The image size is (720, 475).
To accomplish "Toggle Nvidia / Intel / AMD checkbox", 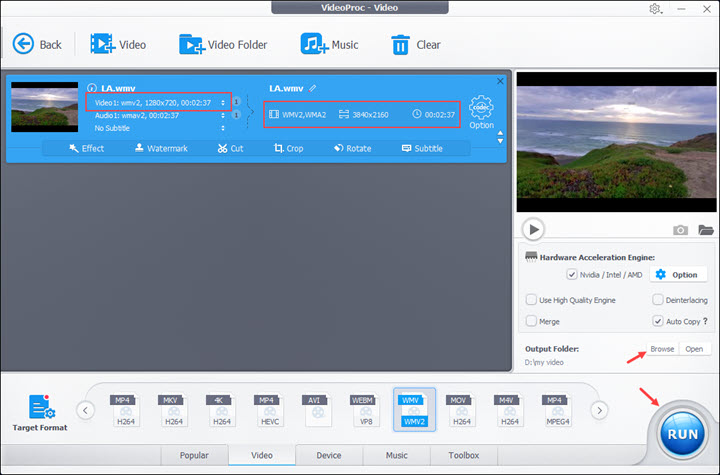I will pyautogui.click(x=572, y=275).
